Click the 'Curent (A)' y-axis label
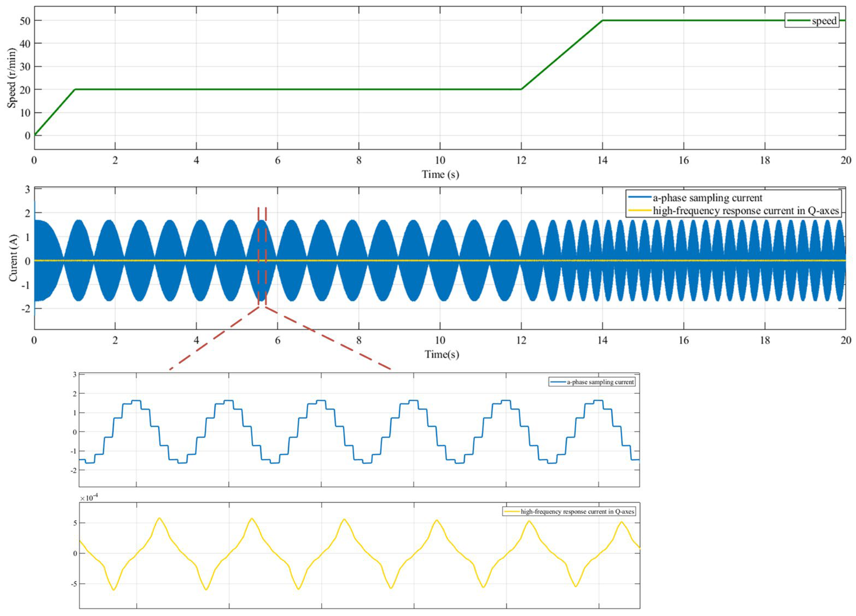This screenshot has height=616, width=856. point(13,258)
